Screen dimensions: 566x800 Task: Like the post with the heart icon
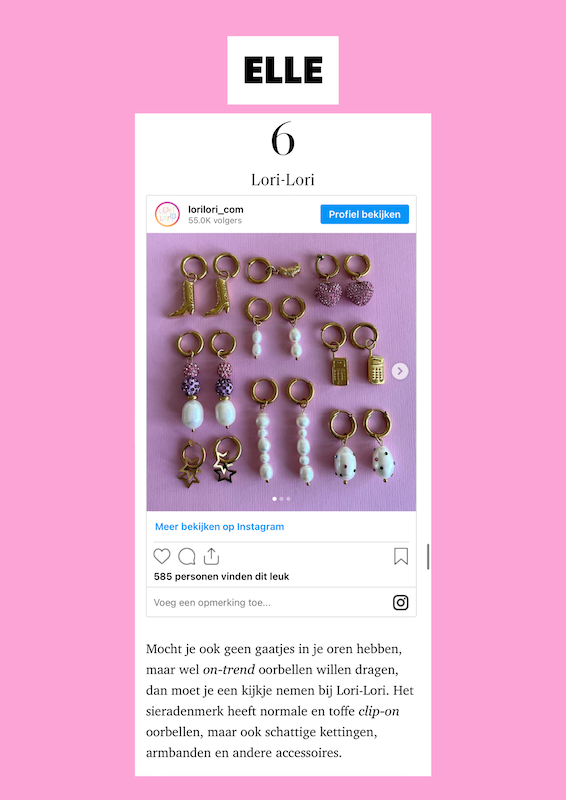pos(162,556)
